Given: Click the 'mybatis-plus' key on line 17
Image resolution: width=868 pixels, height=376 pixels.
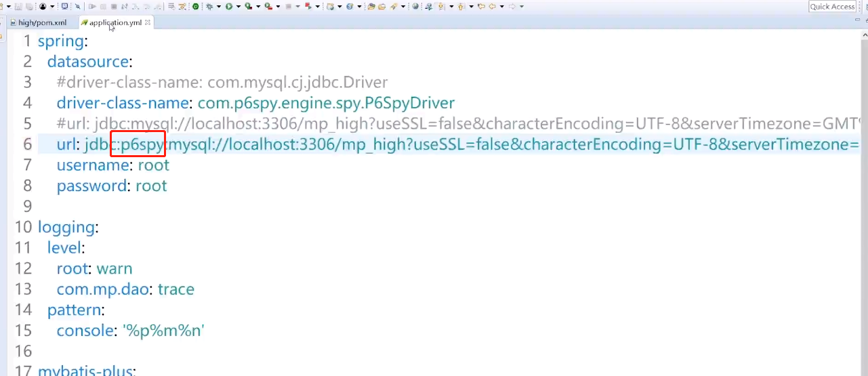Looking at the screenshot, I should (x=85, y=371).
